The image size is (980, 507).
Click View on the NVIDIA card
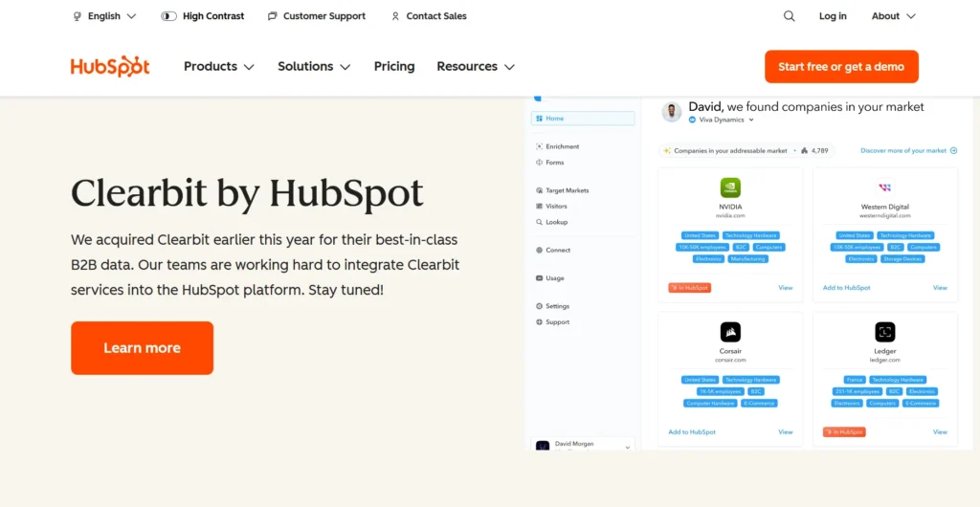(785, 288)
